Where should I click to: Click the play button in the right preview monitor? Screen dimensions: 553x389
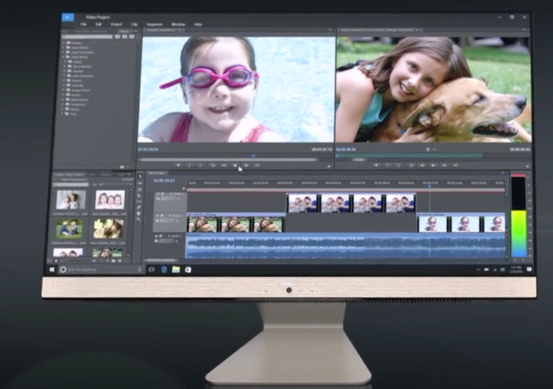(433, 165)
